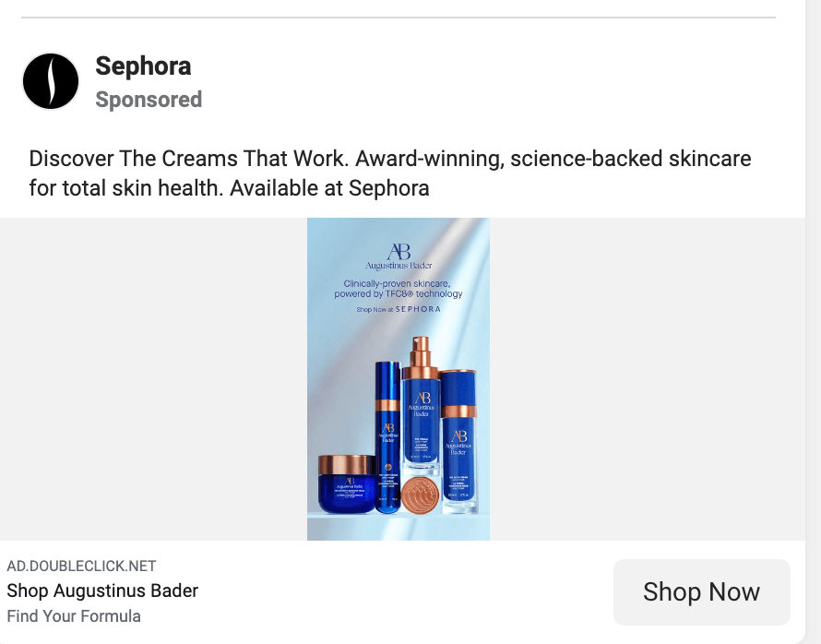Click the Sponsored label
This screenshot has height=644, width=821.
tap(149, 100)
